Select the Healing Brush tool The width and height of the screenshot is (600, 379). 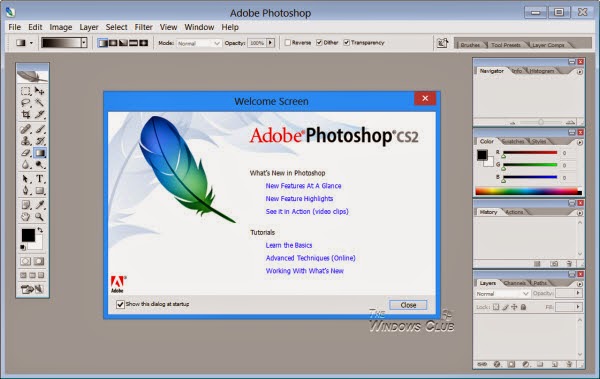[26, 129]
